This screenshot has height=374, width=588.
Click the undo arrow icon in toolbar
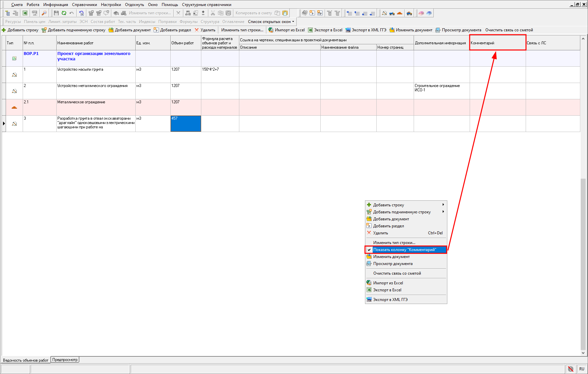pos(71,13)
